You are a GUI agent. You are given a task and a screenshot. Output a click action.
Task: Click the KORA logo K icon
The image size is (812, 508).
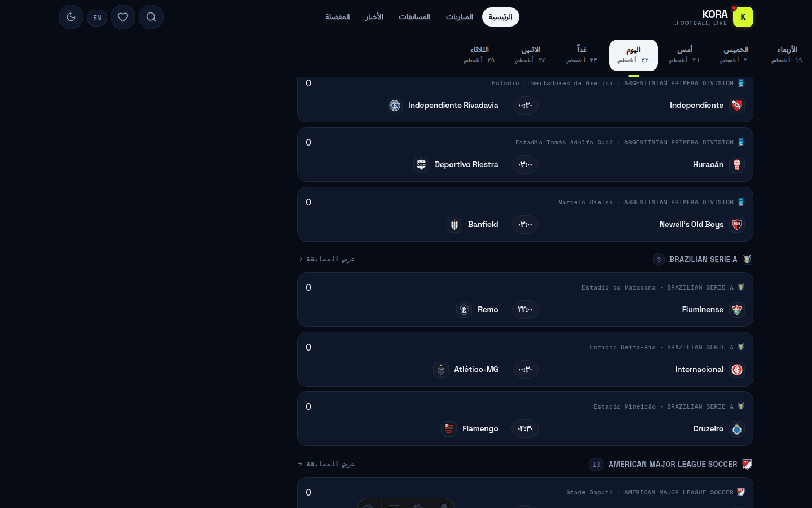[x=743, y=17]
